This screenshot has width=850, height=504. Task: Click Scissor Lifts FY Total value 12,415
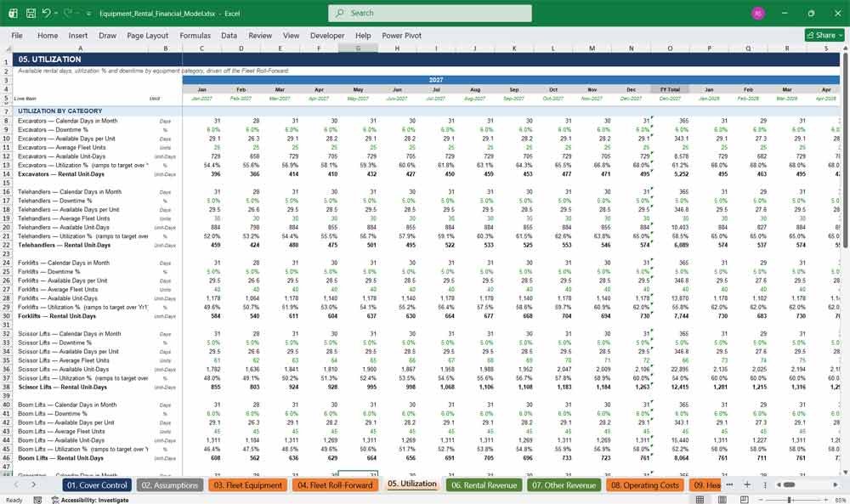679,387
